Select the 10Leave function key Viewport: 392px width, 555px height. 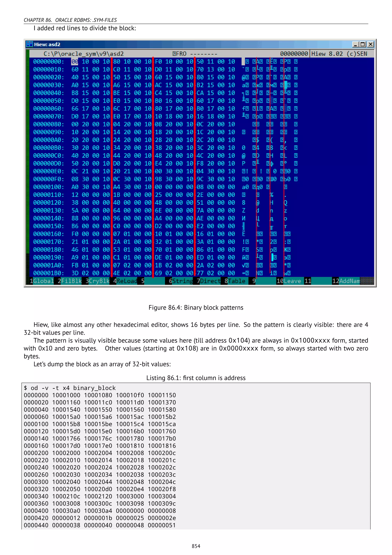pyautogui.click(x=289, y=281)
